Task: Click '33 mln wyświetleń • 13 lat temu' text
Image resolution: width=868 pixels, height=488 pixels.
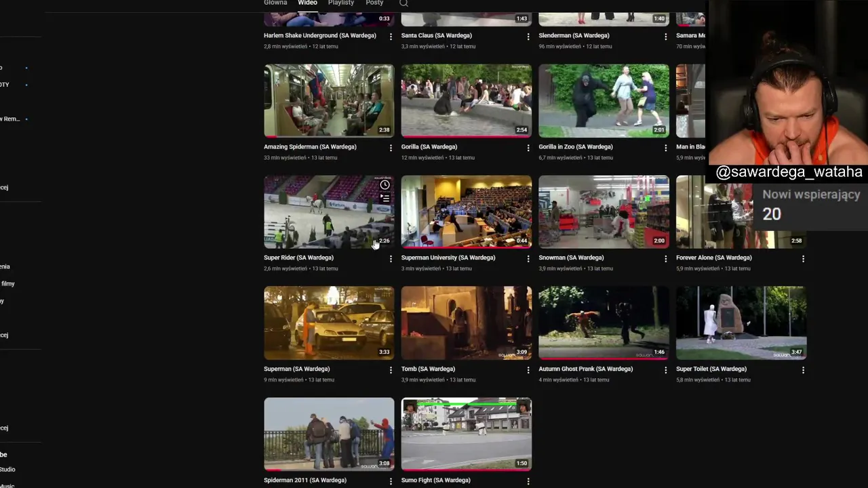Action: (x=300, y=157)
